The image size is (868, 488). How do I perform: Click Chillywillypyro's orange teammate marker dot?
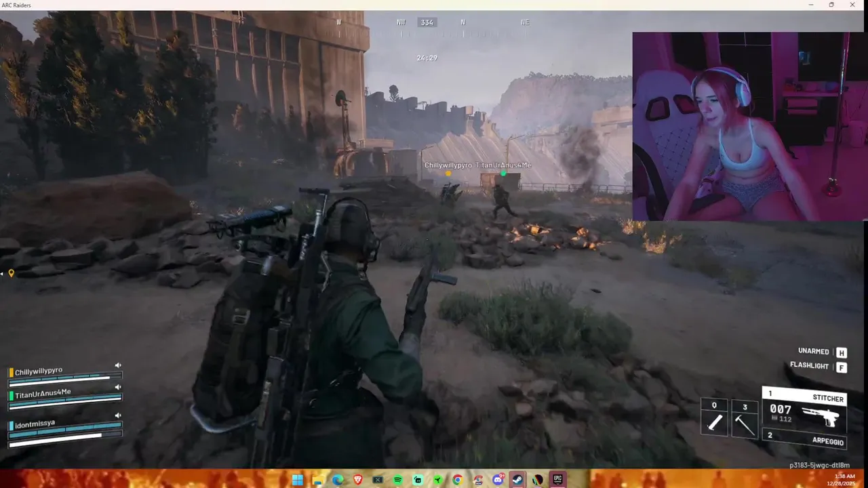[448, 174]
